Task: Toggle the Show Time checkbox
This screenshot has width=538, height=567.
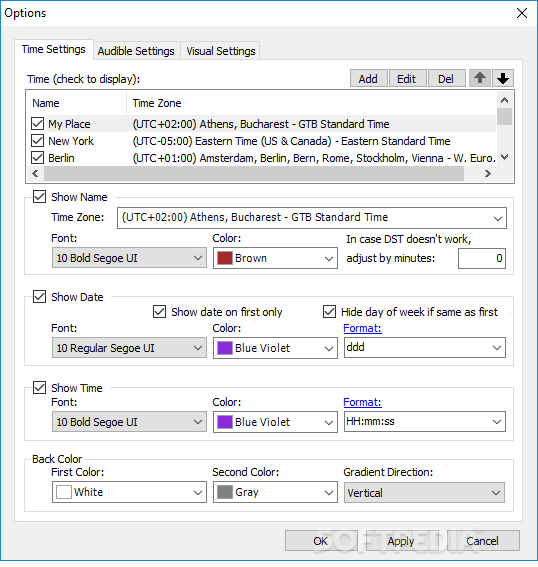Action: (39, 388)
